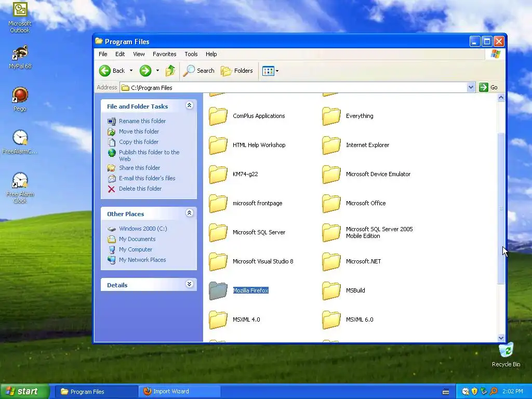Select the Microsoft.NET folder icon
The height and width of the screenshot is (399, 532).
331,262
